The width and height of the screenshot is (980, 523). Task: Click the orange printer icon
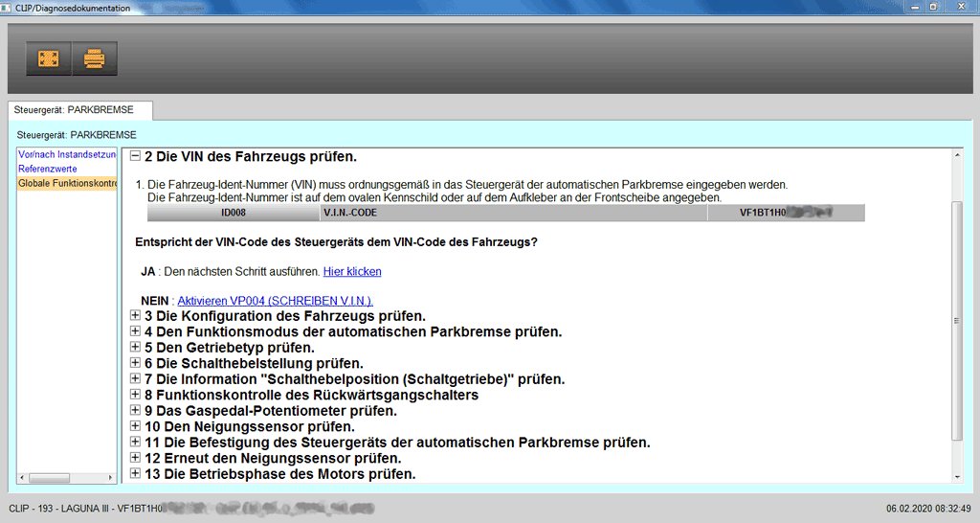pyautogui.click(x=94, y=59)
